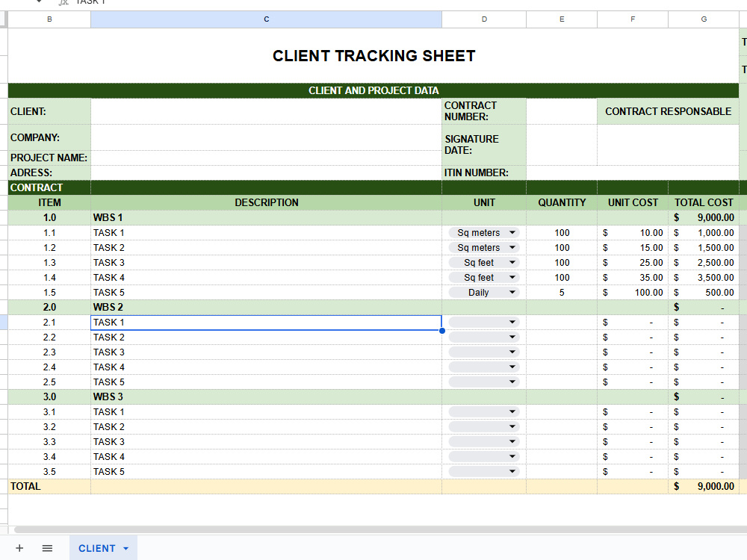
Task: Select the TOTAL COST heading cell
Action: (x=704, y=202)
